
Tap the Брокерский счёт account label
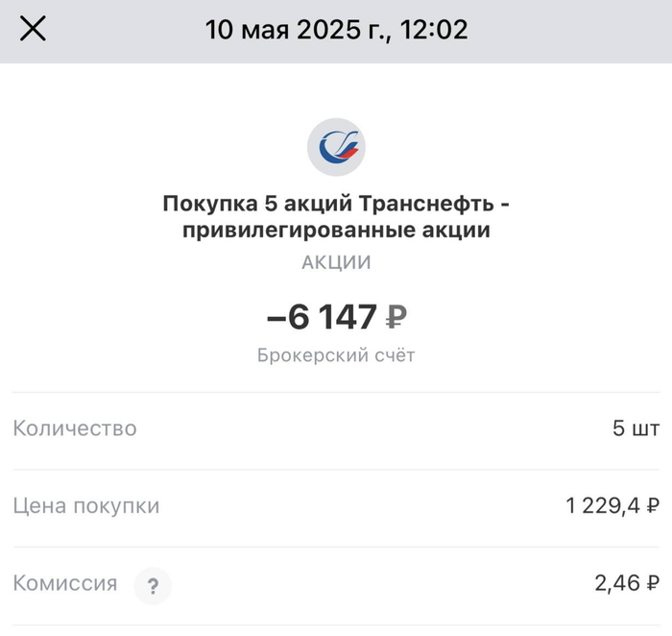(336, 355)
